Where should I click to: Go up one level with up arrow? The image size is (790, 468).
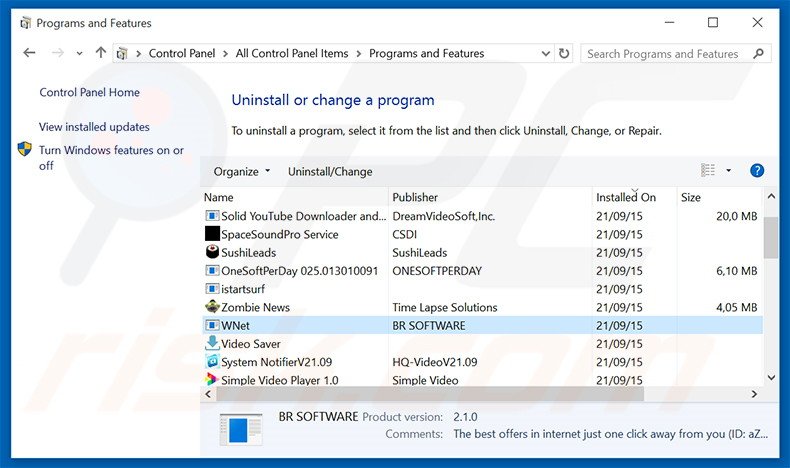coord(101,52)
